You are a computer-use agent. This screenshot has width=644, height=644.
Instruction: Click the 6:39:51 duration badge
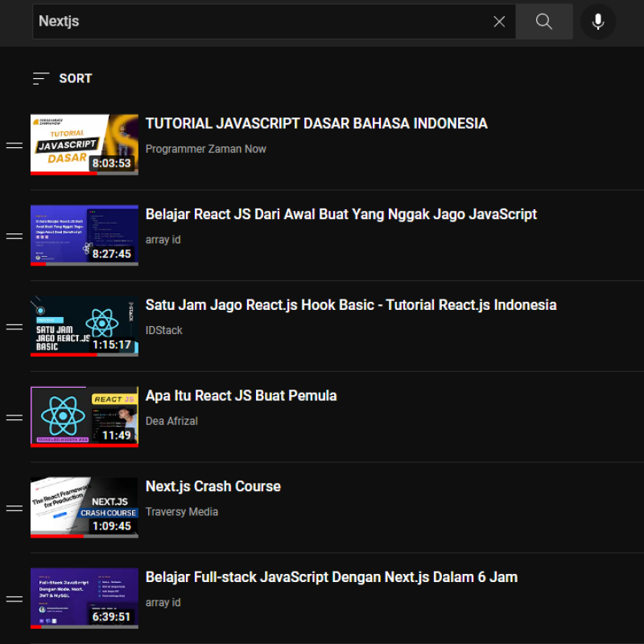click(112, 617)
